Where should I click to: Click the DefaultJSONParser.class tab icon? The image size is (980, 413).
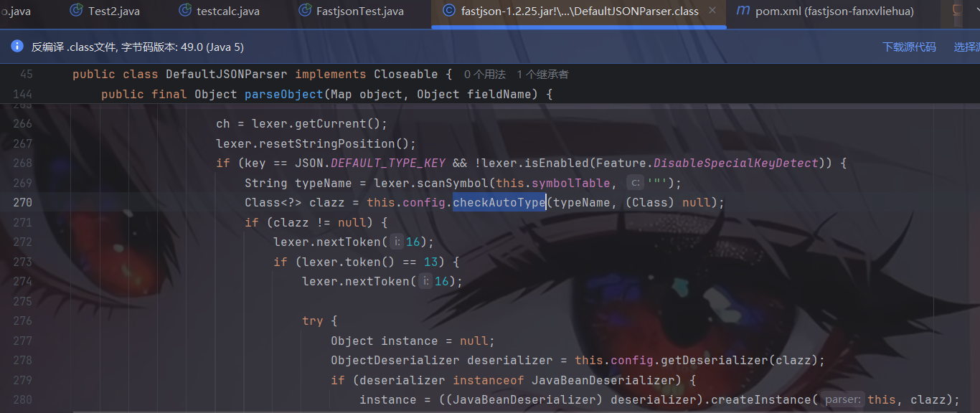[x=449, y=11]
